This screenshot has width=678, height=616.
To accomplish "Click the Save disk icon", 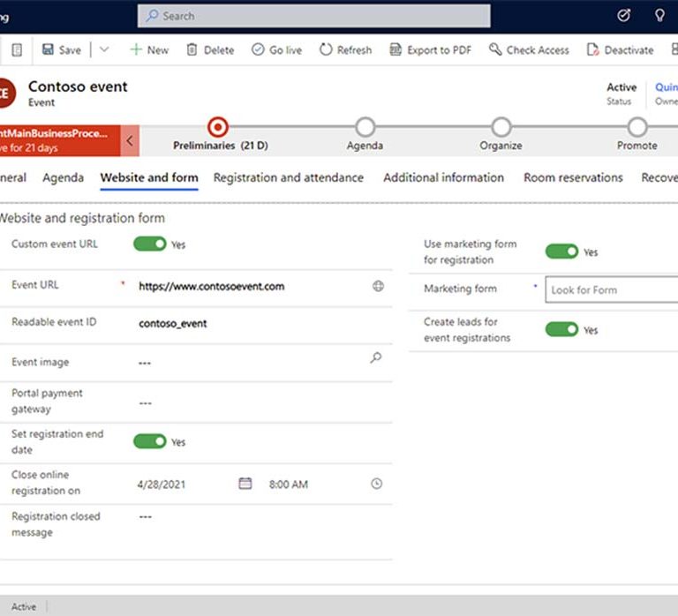I will 48,49.
